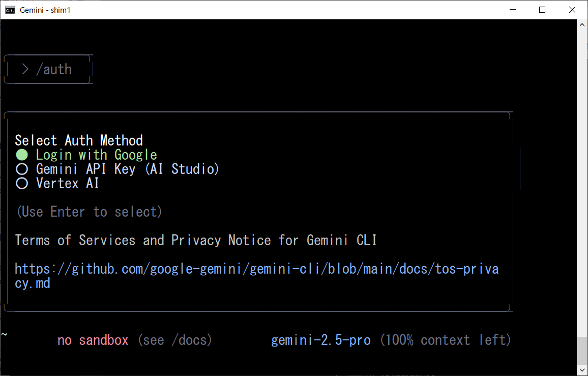This screenshot has height=376, width=588.
Task: Choose the Vertex AI radio option
Action: [57, 183]
